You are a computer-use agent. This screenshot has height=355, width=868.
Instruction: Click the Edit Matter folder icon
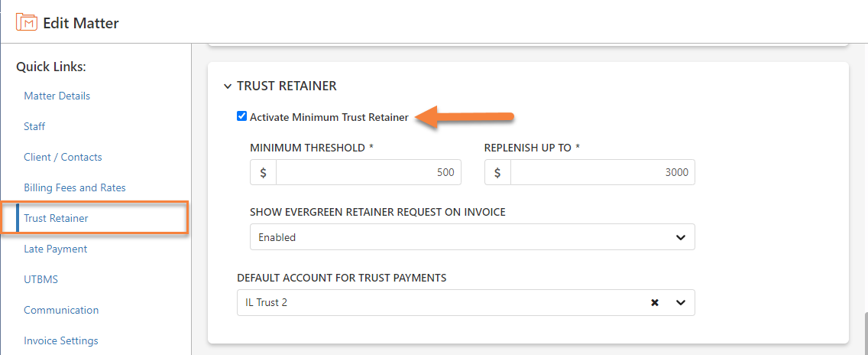tap(27, 22)
